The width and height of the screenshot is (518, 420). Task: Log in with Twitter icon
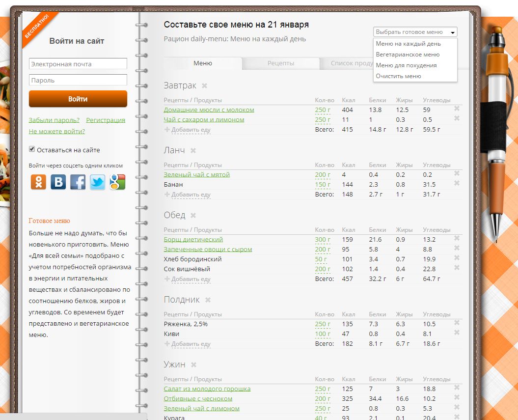coord(97,182)
